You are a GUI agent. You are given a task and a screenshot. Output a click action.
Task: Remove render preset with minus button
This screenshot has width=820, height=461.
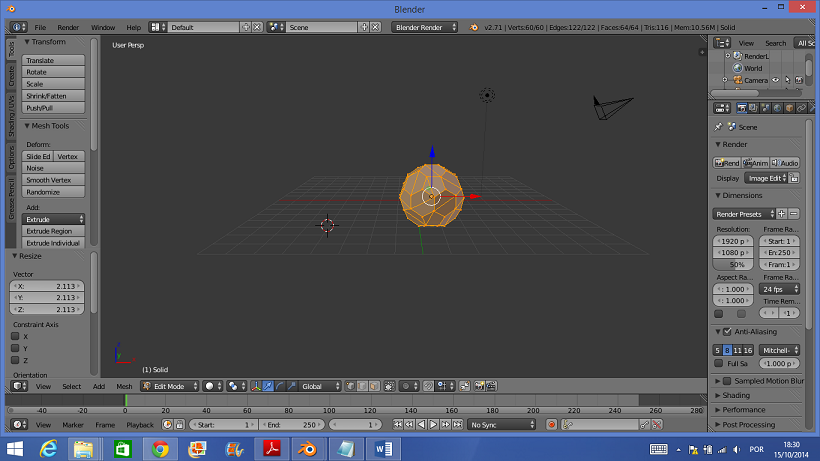[x=793, y=214]
